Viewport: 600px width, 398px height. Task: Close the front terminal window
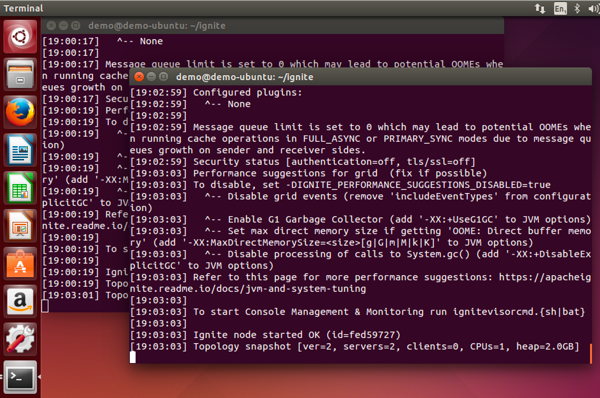[x=139, y=77]
